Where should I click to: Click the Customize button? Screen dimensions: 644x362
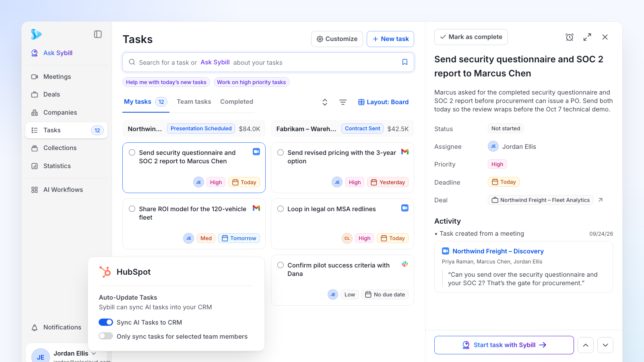[x=337, y=39]
